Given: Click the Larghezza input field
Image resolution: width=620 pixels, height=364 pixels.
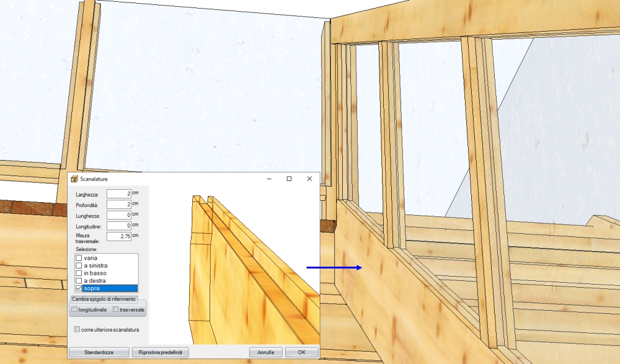Looking at the screenshot, I should click(x=118, y=194).
